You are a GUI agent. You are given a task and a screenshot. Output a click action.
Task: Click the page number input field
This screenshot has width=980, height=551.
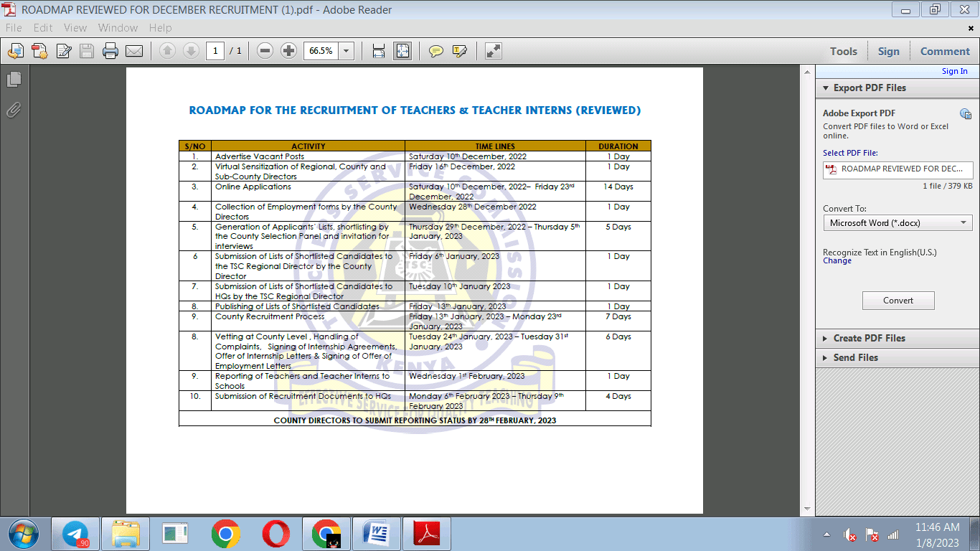[x=215, y=51]
